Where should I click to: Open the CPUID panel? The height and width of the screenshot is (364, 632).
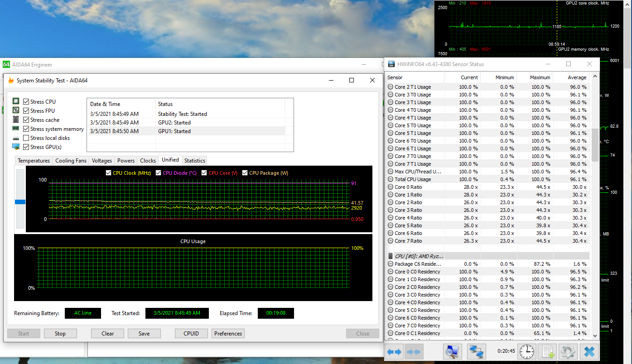click(192, 334)
